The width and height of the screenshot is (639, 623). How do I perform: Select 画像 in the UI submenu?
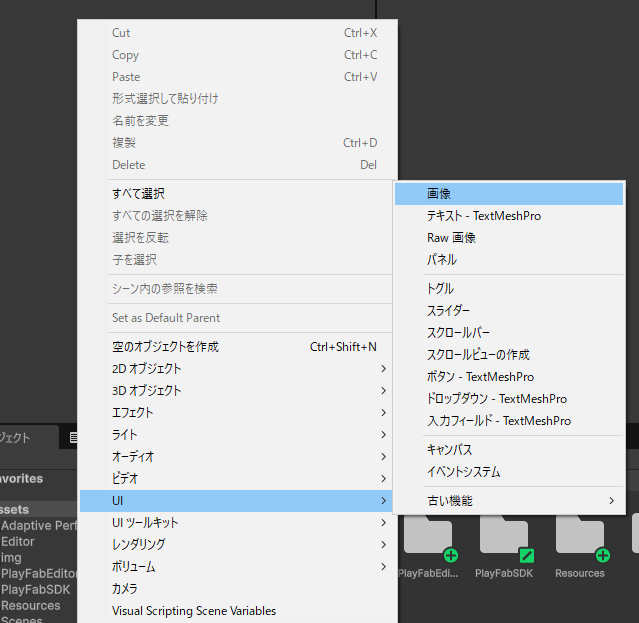(509, 194)
